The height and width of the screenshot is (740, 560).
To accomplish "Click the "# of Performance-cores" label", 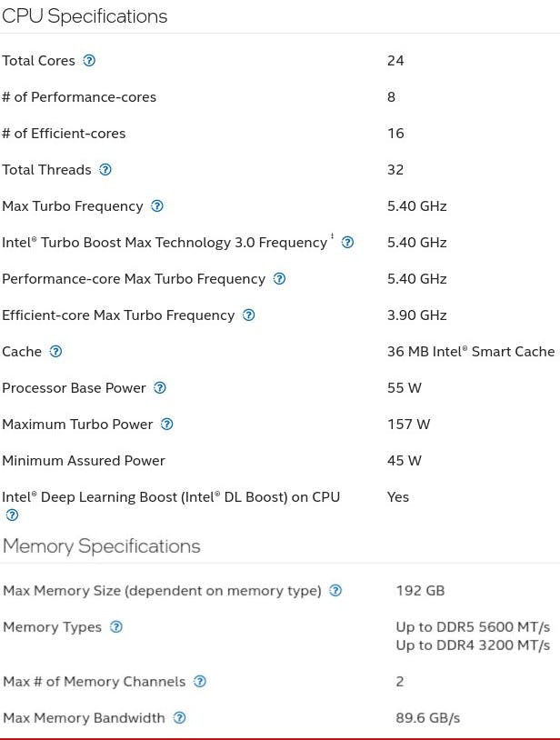I will (x=79, y=97).
